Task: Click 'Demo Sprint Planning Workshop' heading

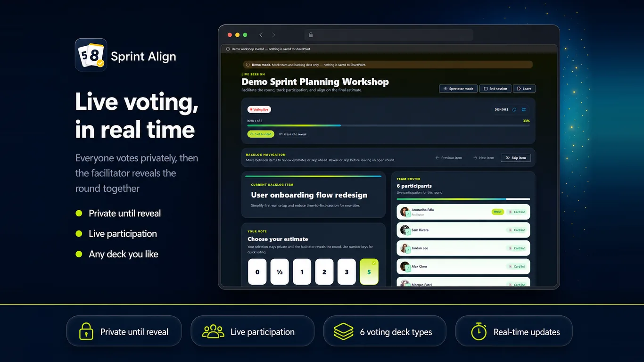Action: pyautogui.click(x=315, y=82)
